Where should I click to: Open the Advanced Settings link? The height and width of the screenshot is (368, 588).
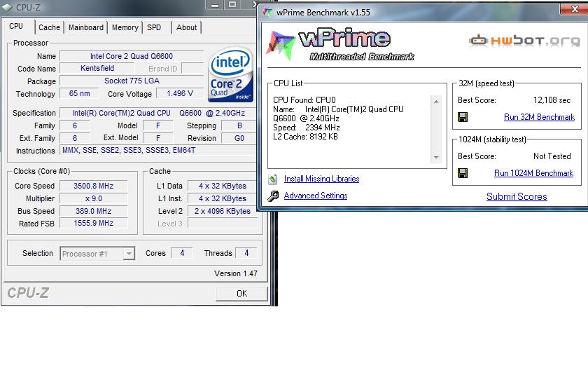tap(316, 196)
